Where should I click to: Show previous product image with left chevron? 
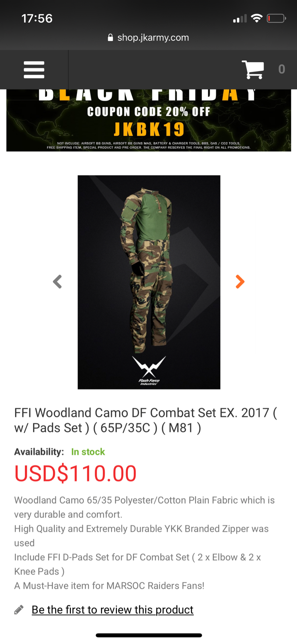pos(57,282)
